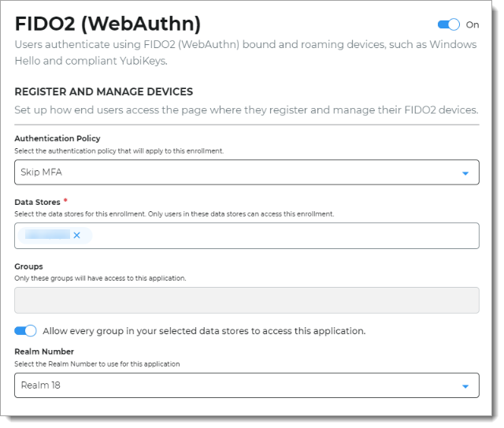Turn off the FIDO2 (WebAuthn) toggle

pyautogui.click(x=448, y=24)
